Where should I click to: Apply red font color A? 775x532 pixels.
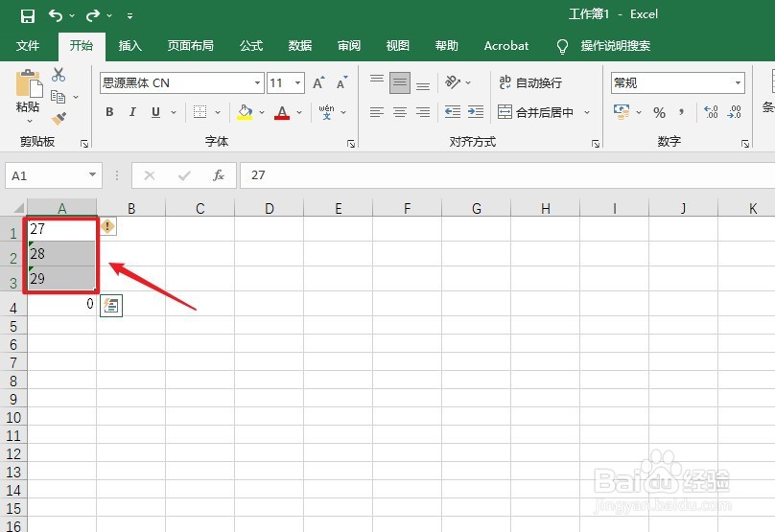pyautogui.click(x=282, y=112)
